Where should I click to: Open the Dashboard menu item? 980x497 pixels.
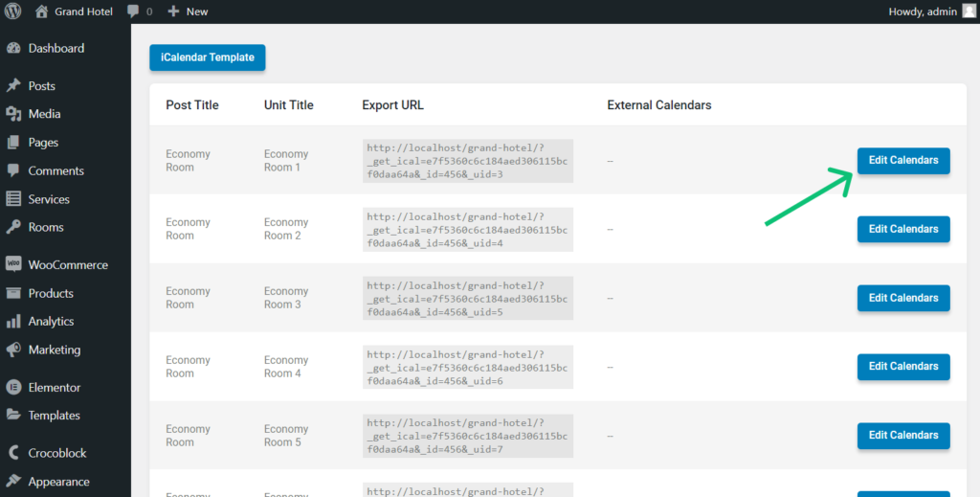pyautogui.click(x=56, y=48)
